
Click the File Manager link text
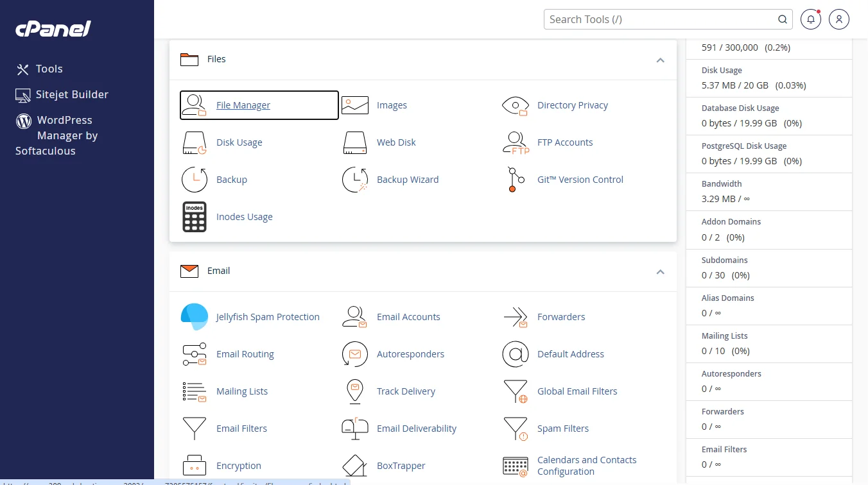pyautogui.click(x=243, y=105)
